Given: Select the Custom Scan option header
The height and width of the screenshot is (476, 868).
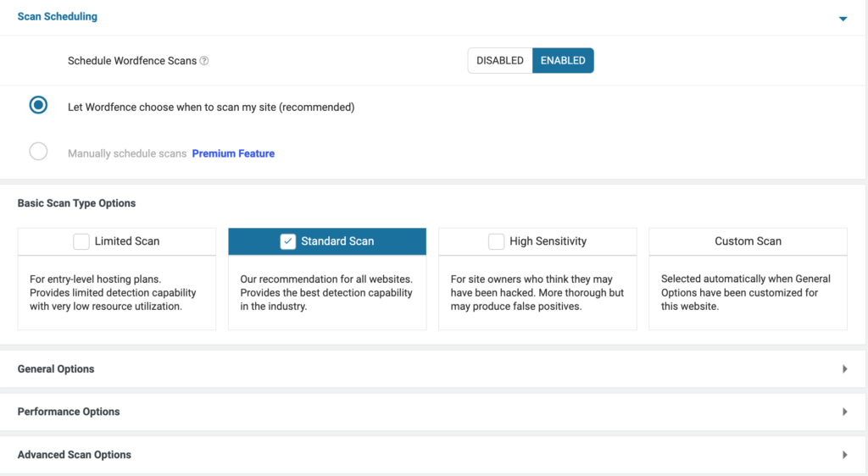Looking at the screenshot, I should 748,241.
